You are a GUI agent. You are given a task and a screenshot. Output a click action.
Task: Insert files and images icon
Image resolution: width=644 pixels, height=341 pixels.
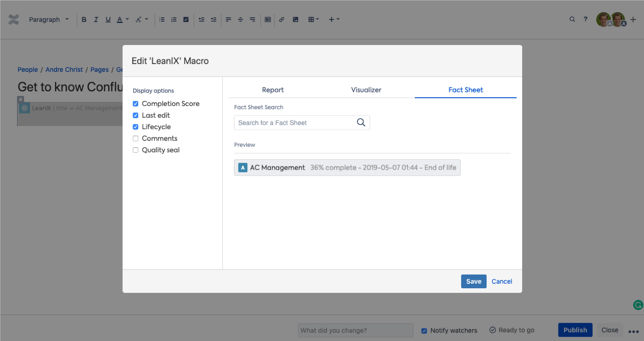296,20
